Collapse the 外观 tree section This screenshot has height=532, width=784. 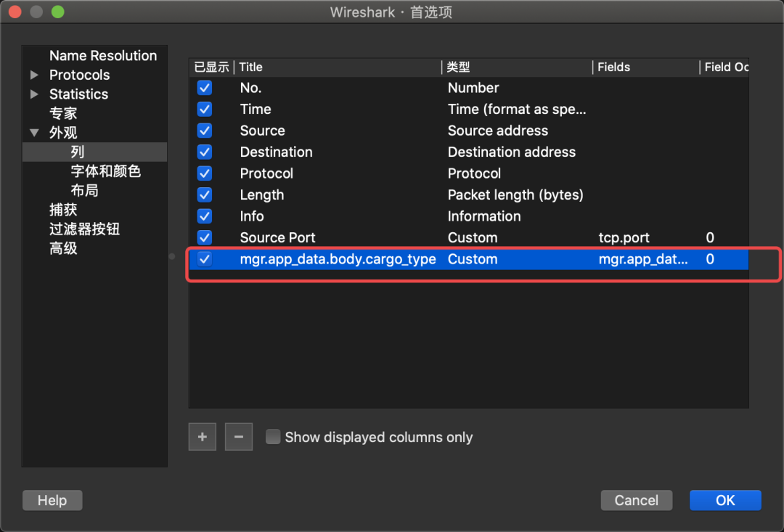[34, 133]
